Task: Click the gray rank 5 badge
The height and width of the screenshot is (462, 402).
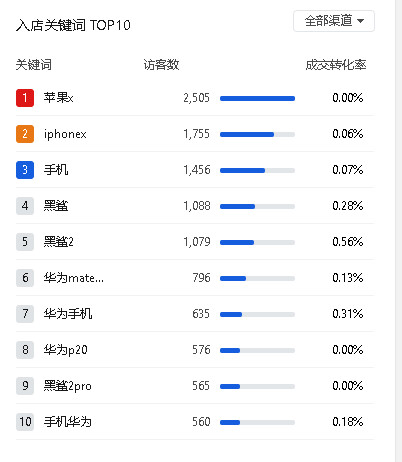Action: 25,242
